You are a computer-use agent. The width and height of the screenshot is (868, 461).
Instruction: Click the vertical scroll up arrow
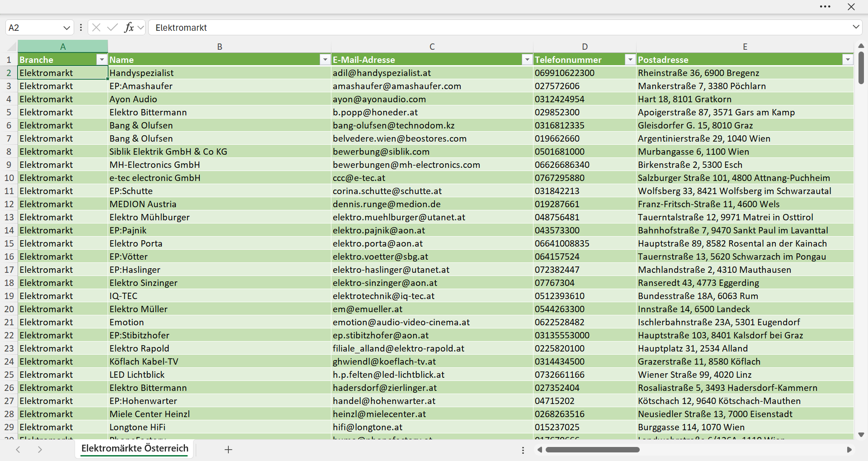click(x=861, y=46)
